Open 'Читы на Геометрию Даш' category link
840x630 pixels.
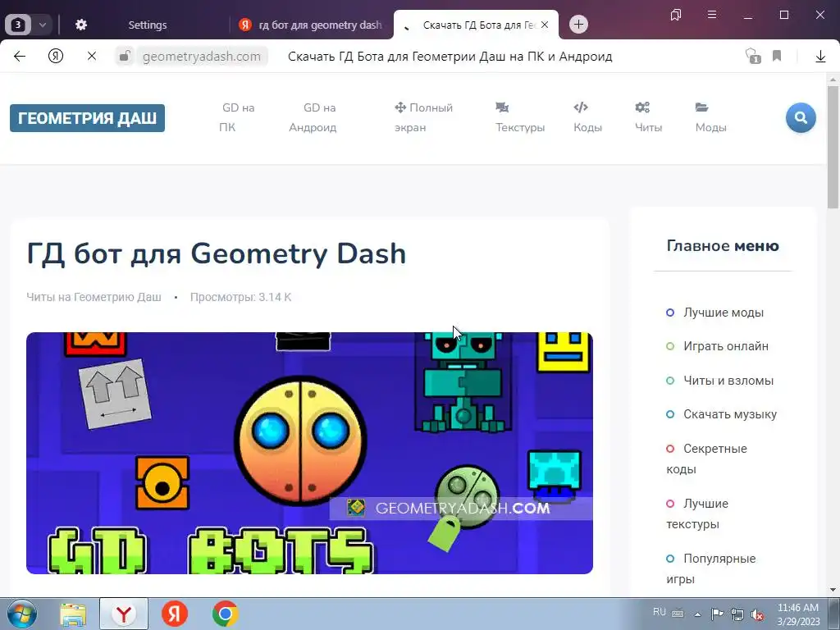pyautogui.click(x=94, y=297)
